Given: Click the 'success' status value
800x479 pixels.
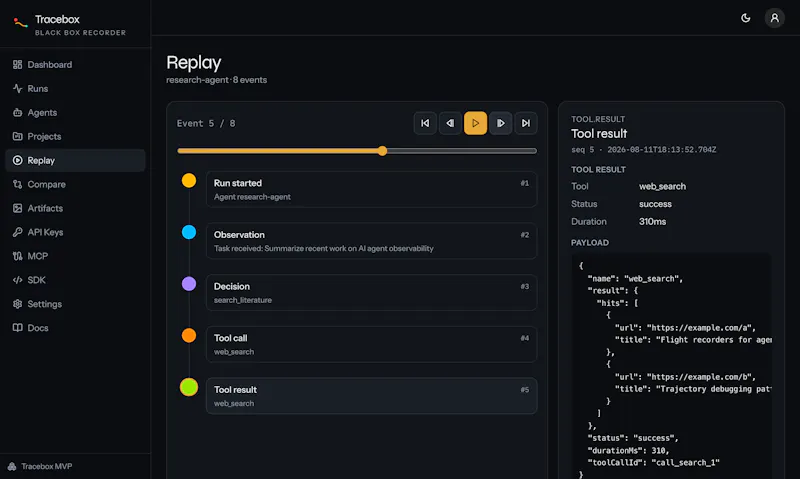Looking at the screenshot, I should click(655, 204).
